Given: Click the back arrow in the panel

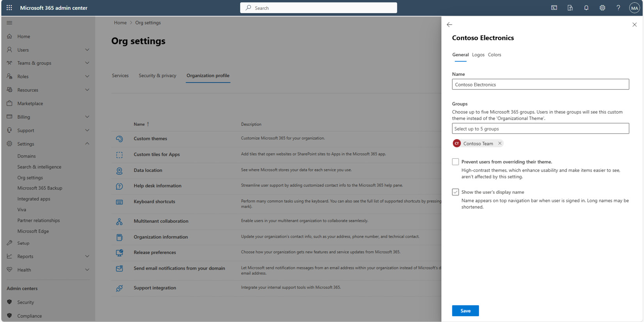Looking at the screenshot, I should [450, 25].
